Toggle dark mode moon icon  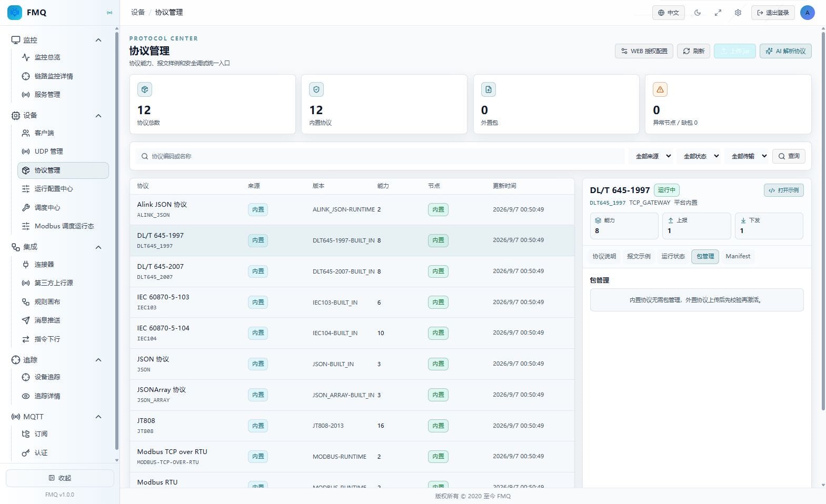(698, 13)
